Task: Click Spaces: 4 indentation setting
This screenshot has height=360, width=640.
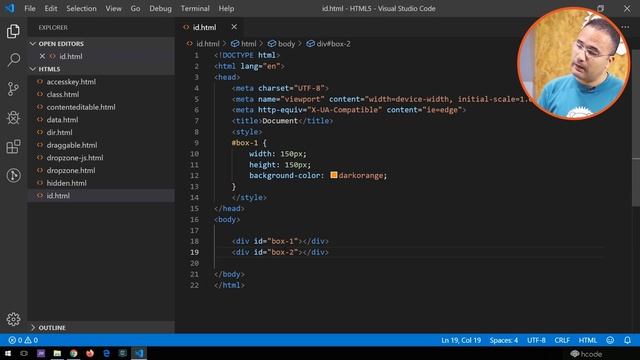Action: [x=504, y=340]
